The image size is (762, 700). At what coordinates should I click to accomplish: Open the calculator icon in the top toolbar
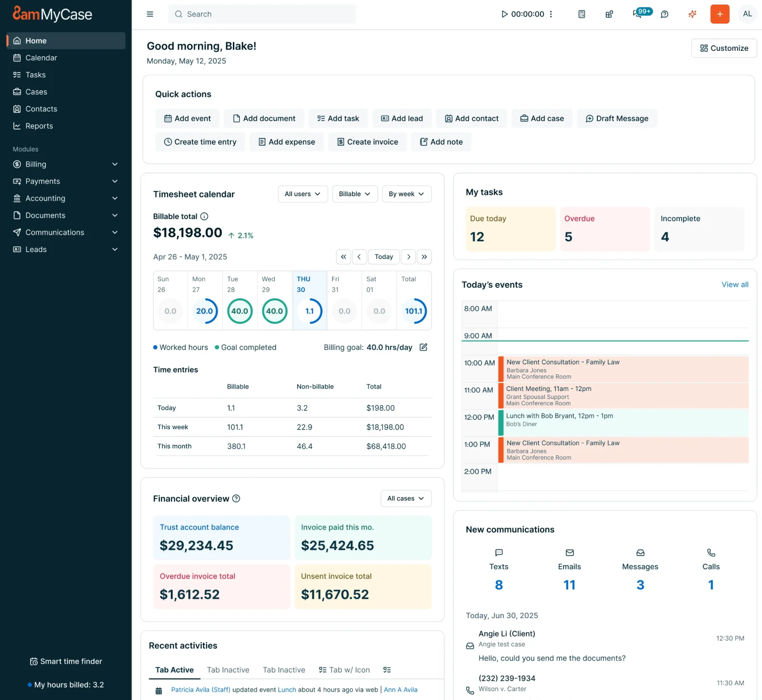click(581, 14)
